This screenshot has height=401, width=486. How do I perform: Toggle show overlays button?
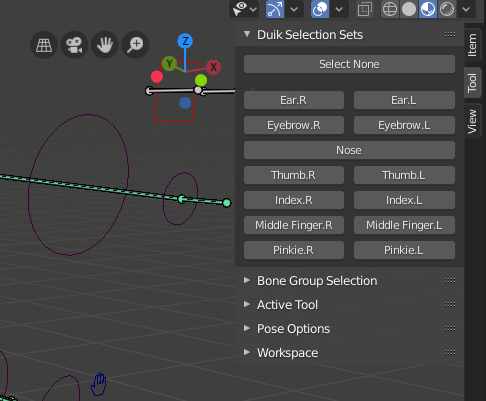[x=320, y=9]
